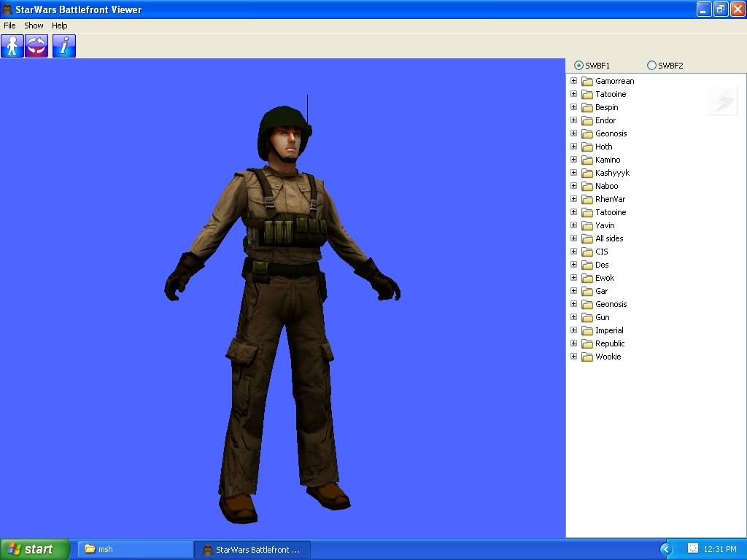
Task: Click the folder icon beside Hoth
Action: tap(587, 147)
